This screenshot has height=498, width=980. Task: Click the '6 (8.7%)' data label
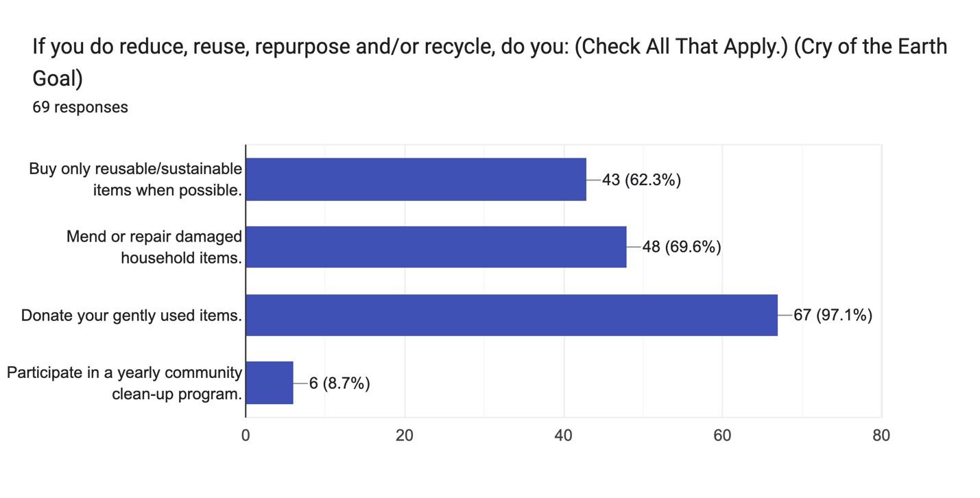[339, 383]
